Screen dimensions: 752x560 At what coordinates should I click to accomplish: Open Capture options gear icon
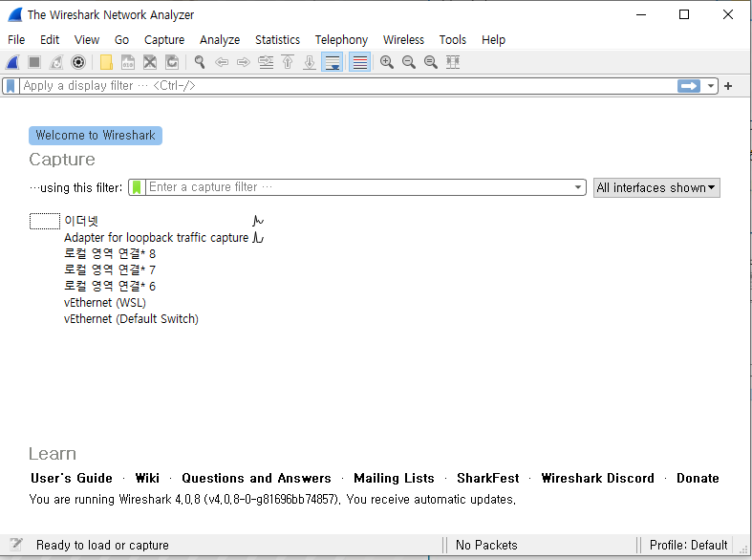point(78,62)
